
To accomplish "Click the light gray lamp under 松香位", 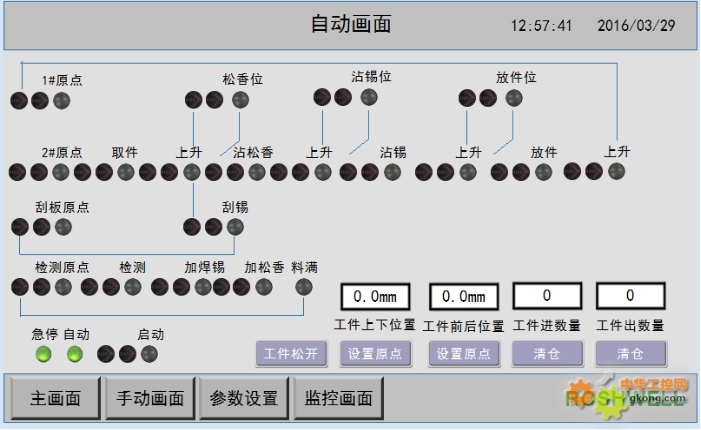I will tap(241, 100).
